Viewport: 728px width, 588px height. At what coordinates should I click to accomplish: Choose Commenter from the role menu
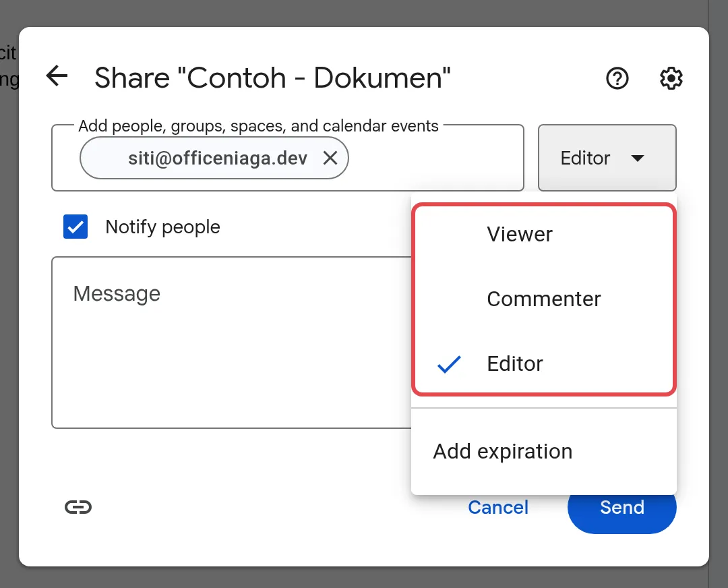click(544, 299)
